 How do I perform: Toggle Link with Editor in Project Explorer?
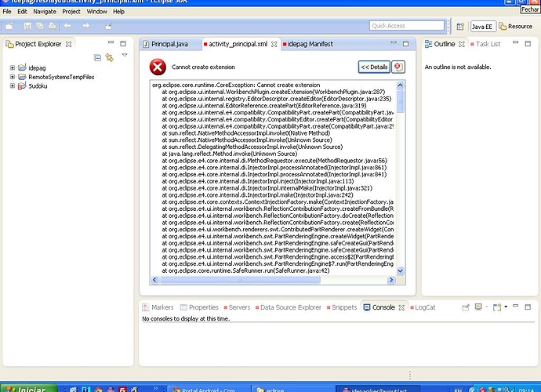[110, 58]
